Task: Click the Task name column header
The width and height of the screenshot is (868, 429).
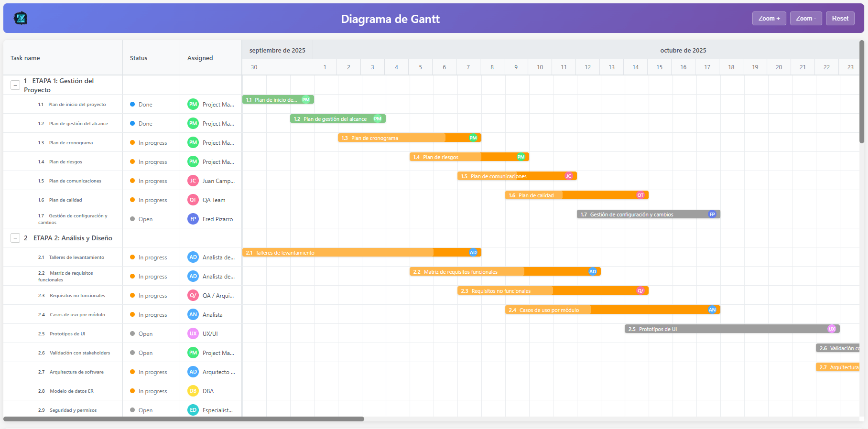Action: (x=25, y=58)
